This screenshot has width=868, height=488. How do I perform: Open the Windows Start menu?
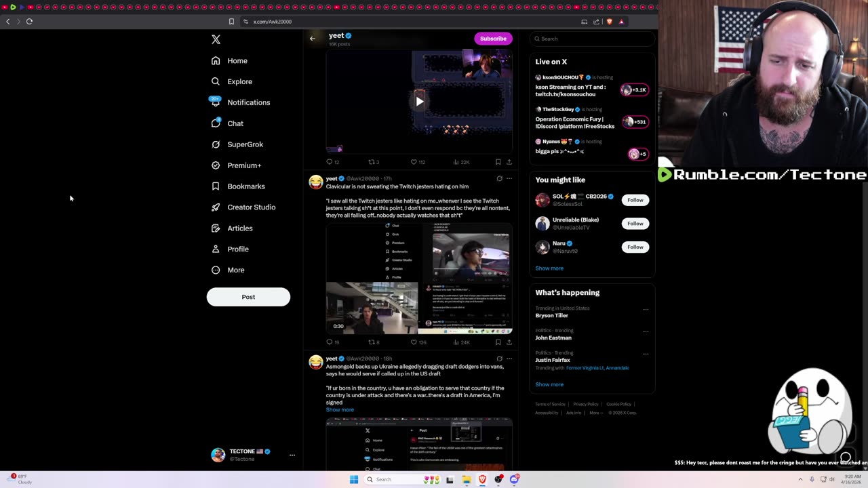353,480
